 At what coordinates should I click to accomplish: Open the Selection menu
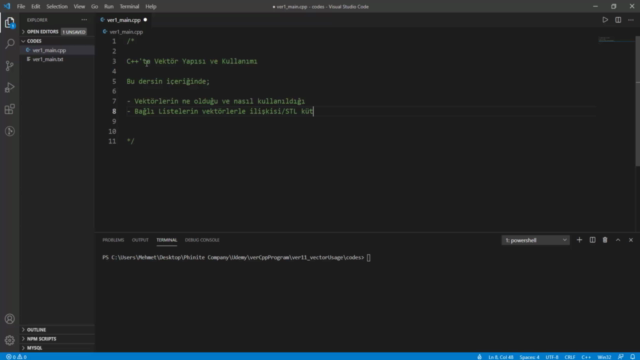pos(57,7)
